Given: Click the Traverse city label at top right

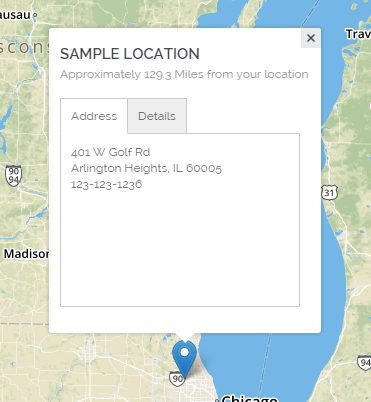Looking at the screenshot, I should coord(358,34).
